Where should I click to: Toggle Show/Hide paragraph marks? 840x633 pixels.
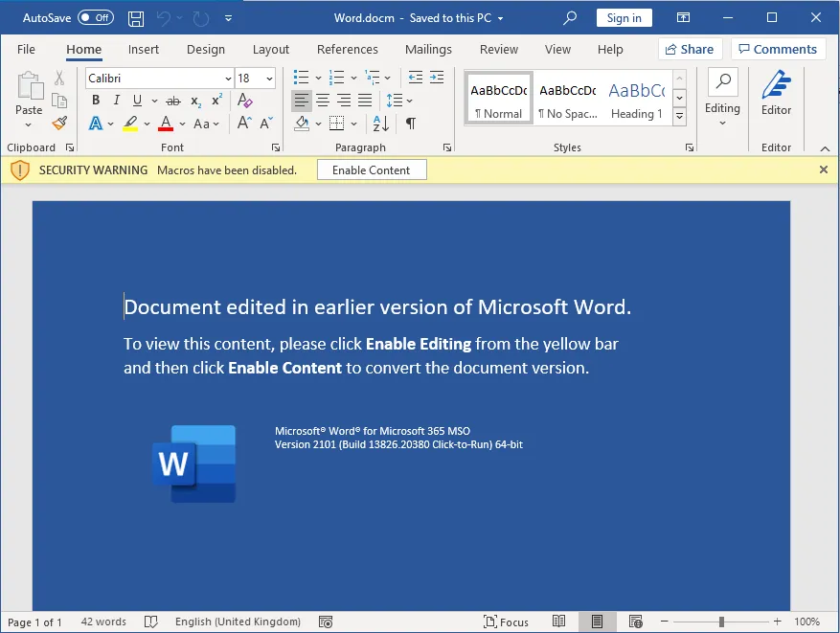tap(411, 124)
